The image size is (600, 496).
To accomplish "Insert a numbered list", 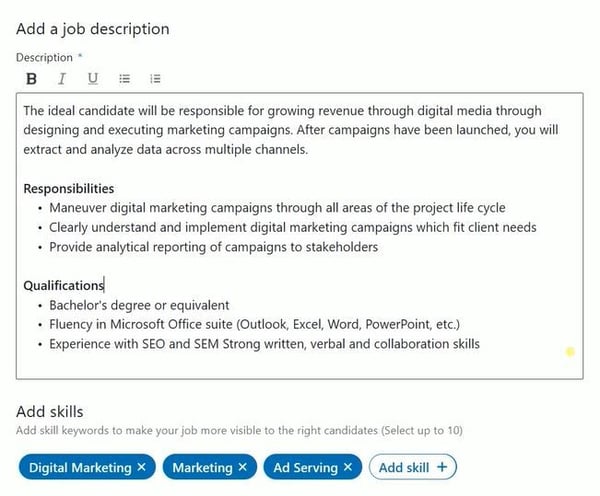I will 155,79.
